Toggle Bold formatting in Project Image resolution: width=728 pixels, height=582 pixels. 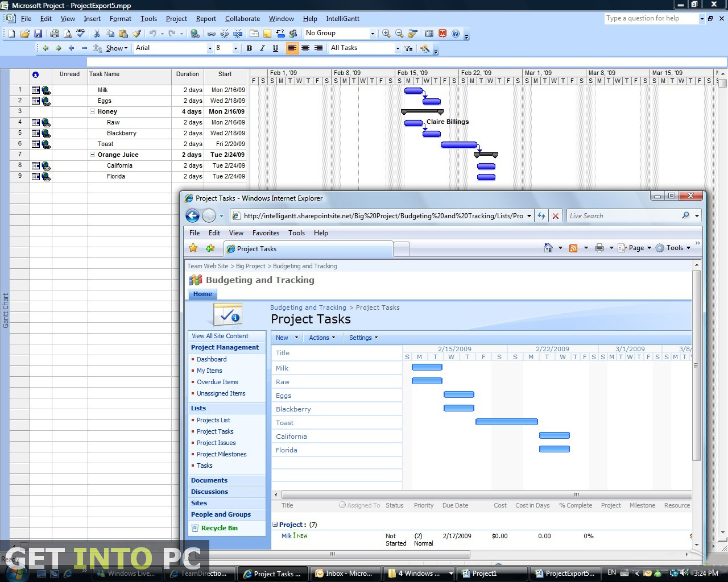(x=249, y=48)
